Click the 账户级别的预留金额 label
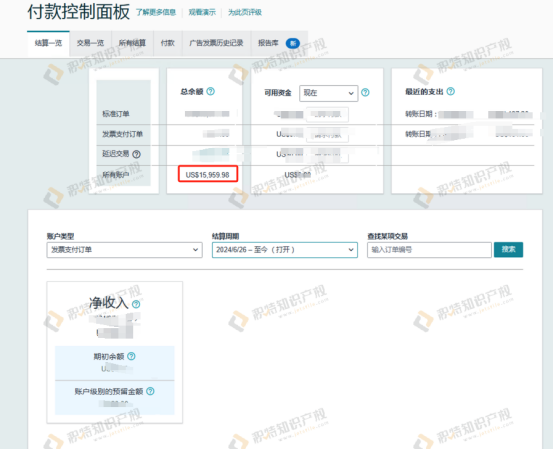The width and height of the screenshot is (554, 450). [109, 391]
